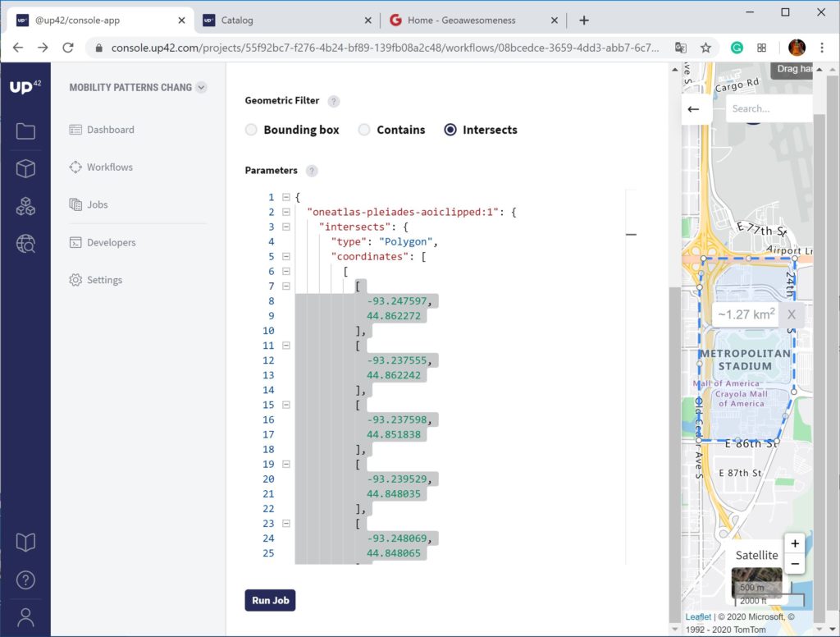Select the Intersects radio option
This screenshot has height=637, width=840.
pos(450,130)
